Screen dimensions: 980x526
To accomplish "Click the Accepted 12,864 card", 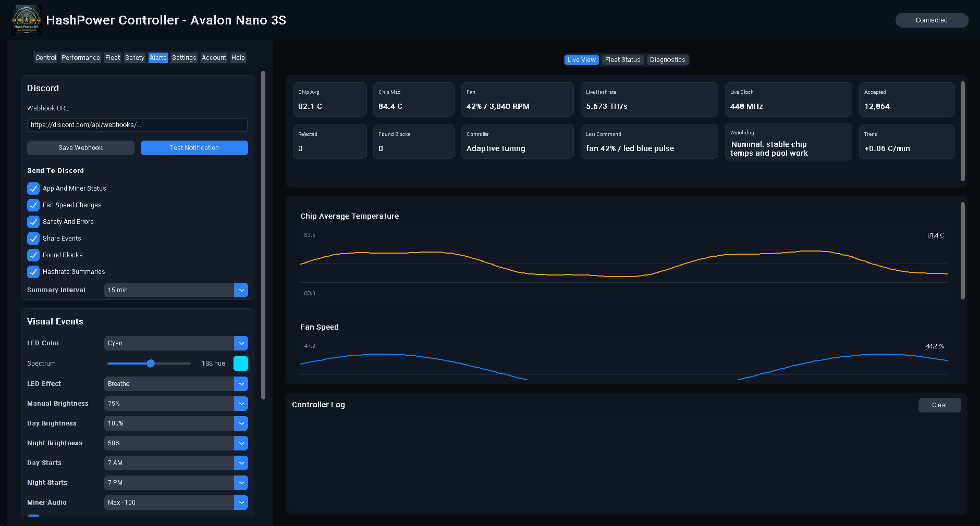I will (907, 99).
